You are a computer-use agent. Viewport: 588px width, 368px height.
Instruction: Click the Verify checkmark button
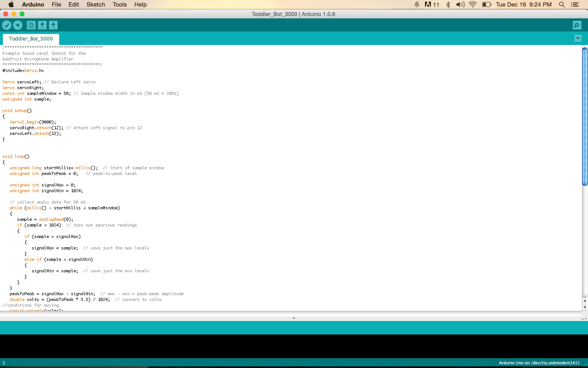(x=7, y=25)
